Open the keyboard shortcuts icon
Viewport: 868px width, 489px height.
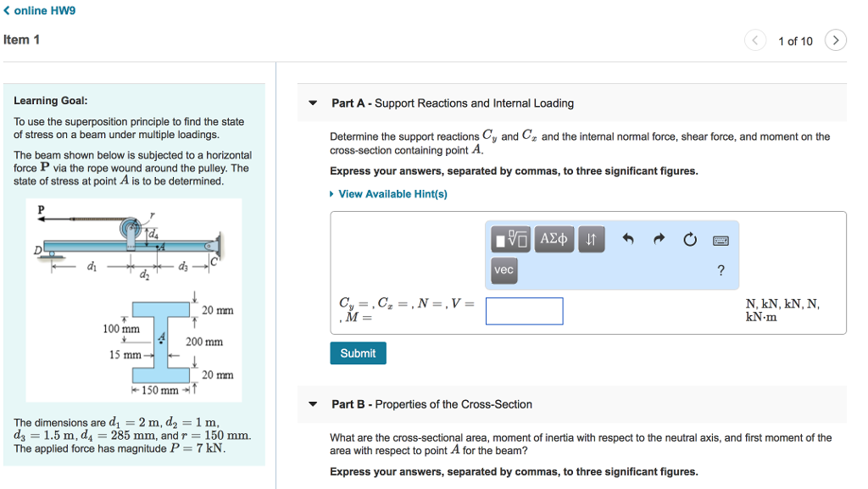click(x=720, y=239)
